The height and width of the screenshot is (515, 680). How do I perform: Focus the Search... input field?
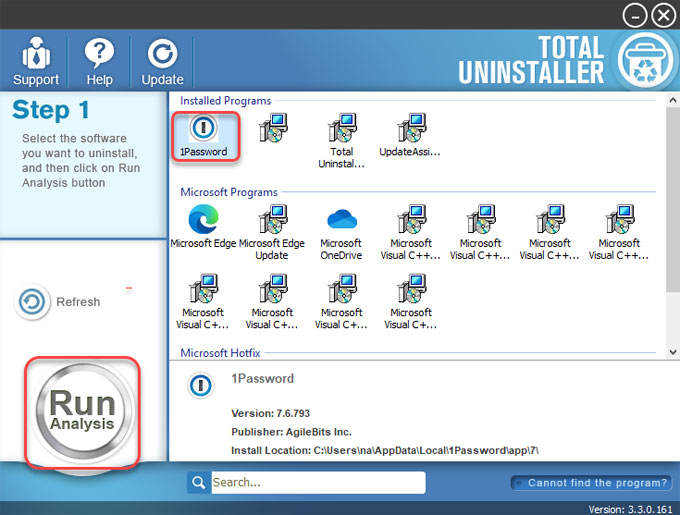pos(318,482)
